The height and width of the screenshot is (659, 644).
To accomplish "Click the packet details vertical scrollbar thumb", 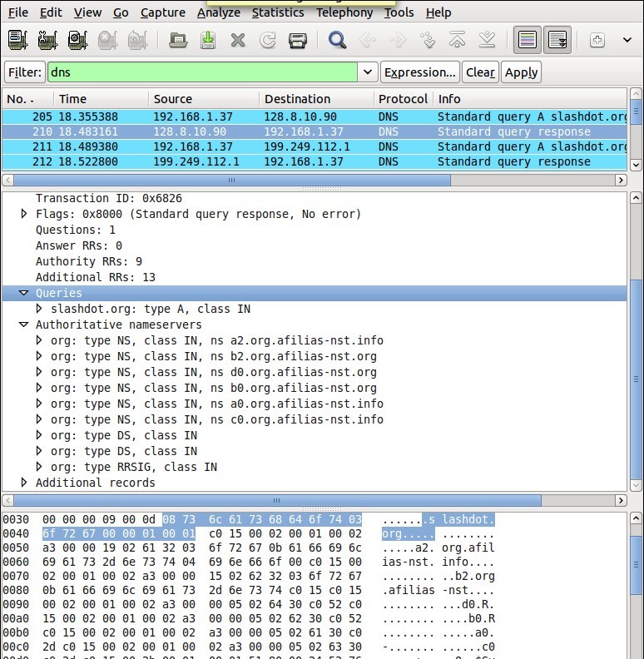I will click(x=636, y=379).
